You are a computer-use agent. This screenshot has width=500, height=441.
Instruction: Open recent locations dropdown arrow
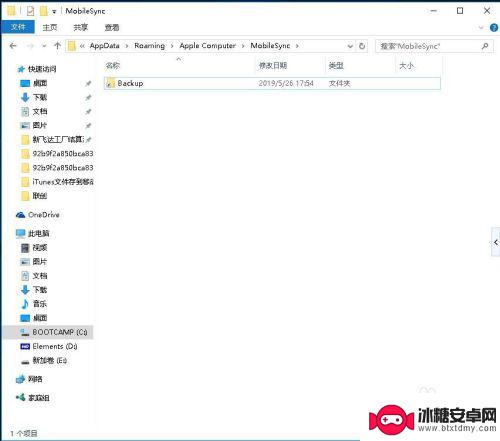[44, 46]
